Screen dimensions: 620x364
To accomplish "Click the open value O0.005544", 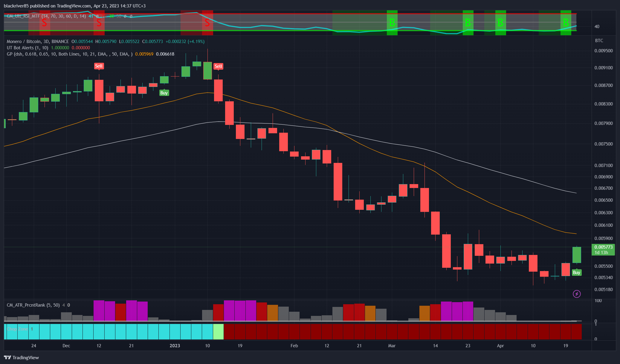I will [x=82, y=42].
